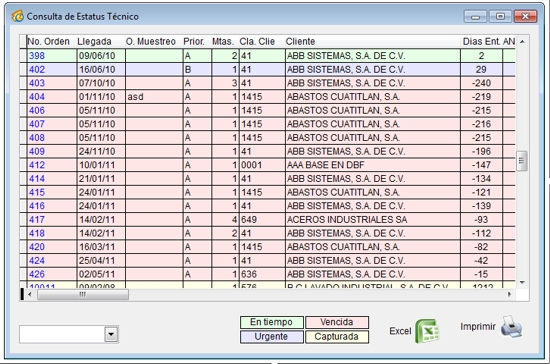The height and width of the screenshot is (364, 550).
Task: Select order number 426
Action: tap(37, 275)
